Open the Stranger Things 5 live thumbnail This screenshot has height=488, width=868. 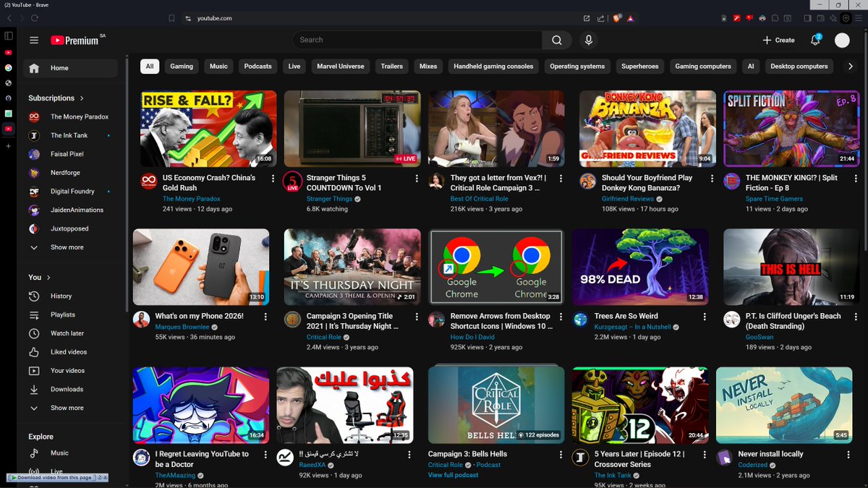tap(352, 129)
